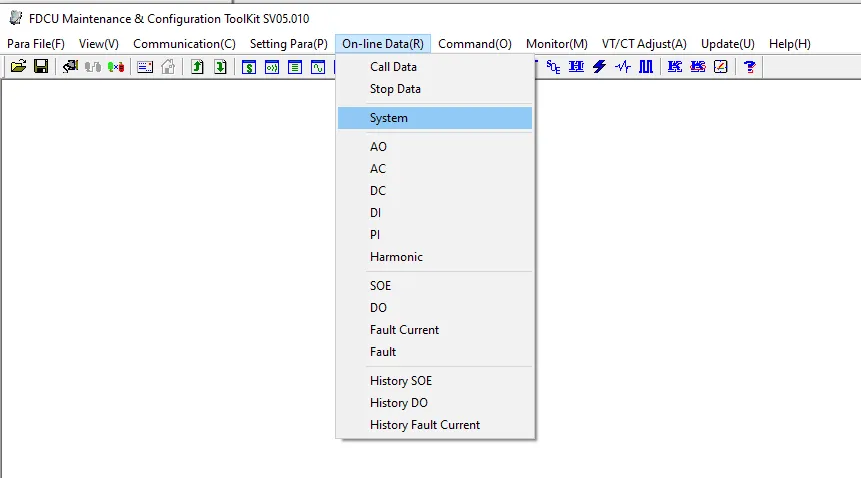The height and width of the screenshot is (478, 861).
Task: Click the computer connection toolbar icon
Action: 70,67
